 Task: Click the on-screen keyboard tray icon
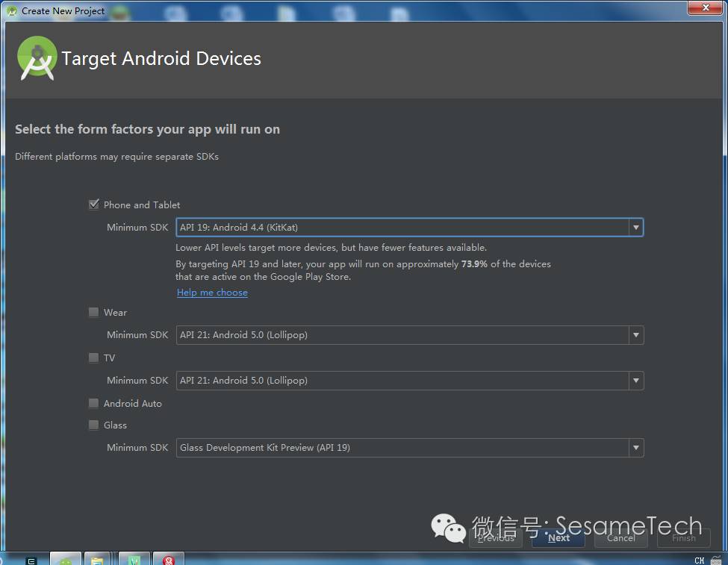tap(716, 561)
